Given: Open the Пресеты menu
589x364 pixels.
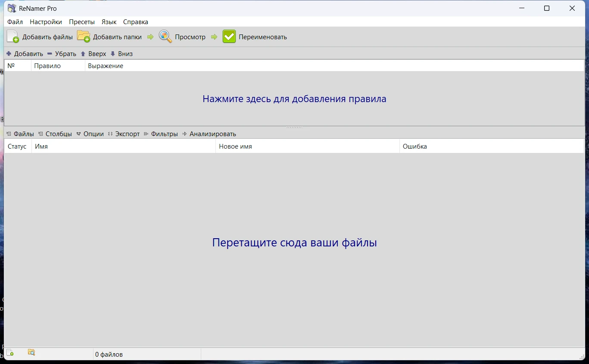Looking at the screenshot, I should tap(82, 22).
